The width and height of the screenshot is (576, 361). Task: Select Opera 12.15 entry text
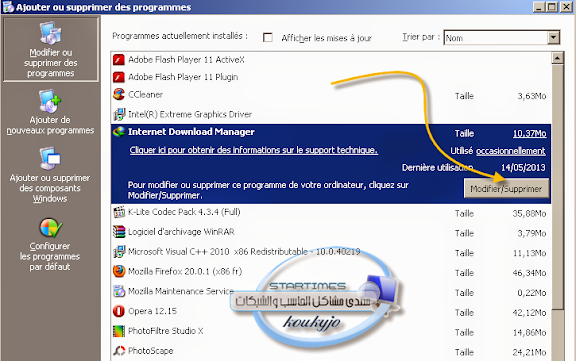click(152, 311)
